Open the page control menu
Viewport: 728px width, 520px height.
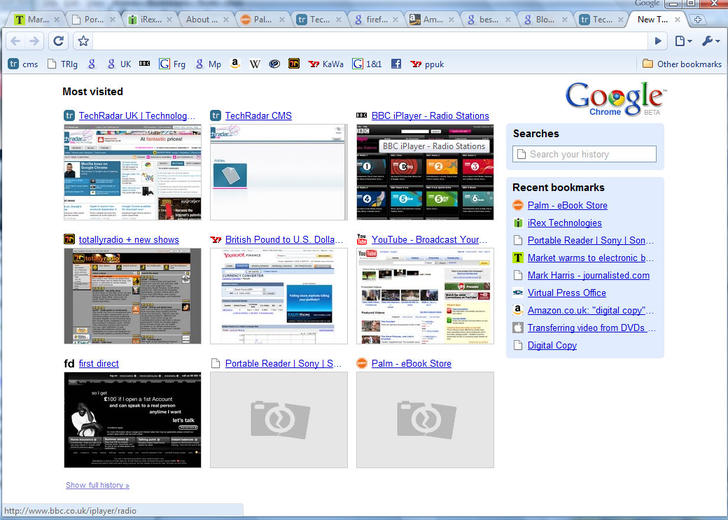[x=683, y=41]
